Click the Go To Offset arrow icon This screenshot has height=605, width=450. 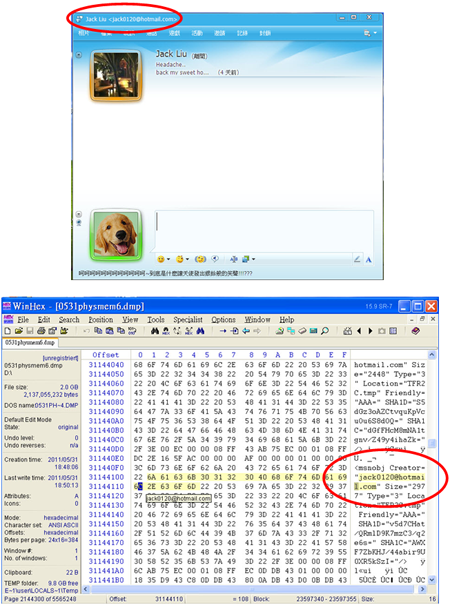tap(223, 331)
